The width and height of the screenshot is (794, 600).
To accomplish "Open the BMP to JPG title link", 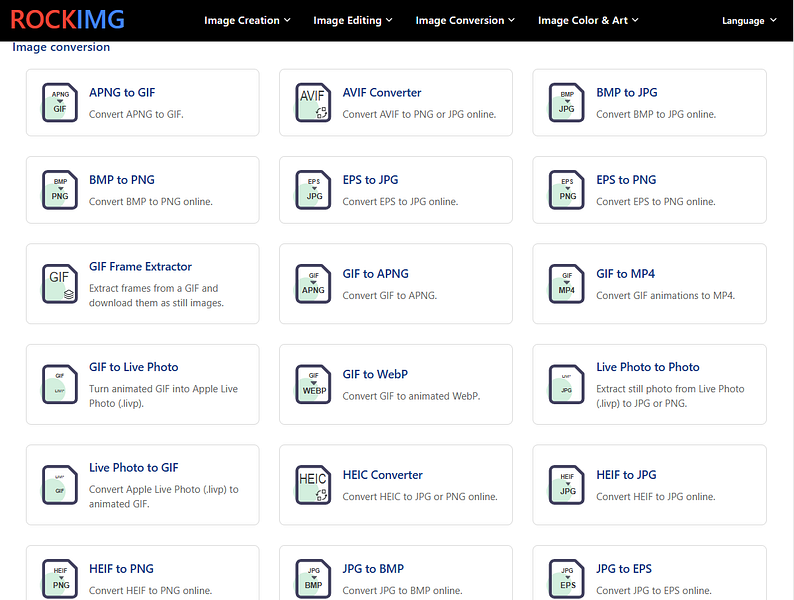I will click(x=627, y=93).
